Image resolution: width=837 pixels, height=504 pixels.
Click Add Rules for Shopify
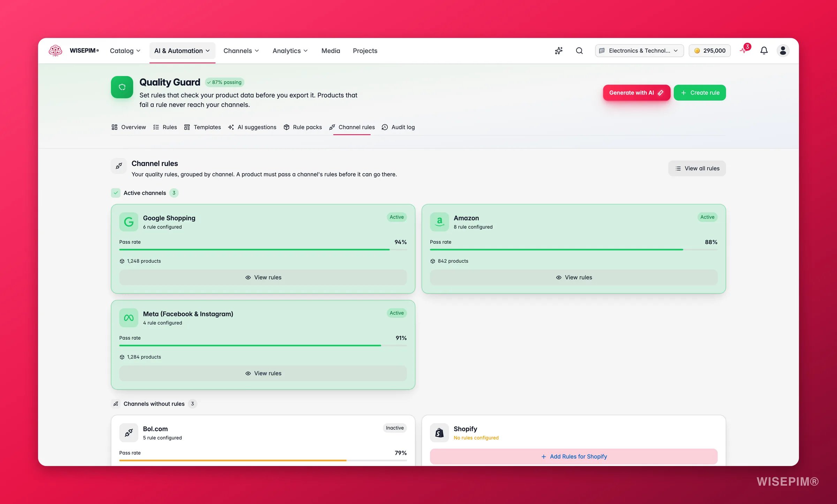tap(574, 457)
